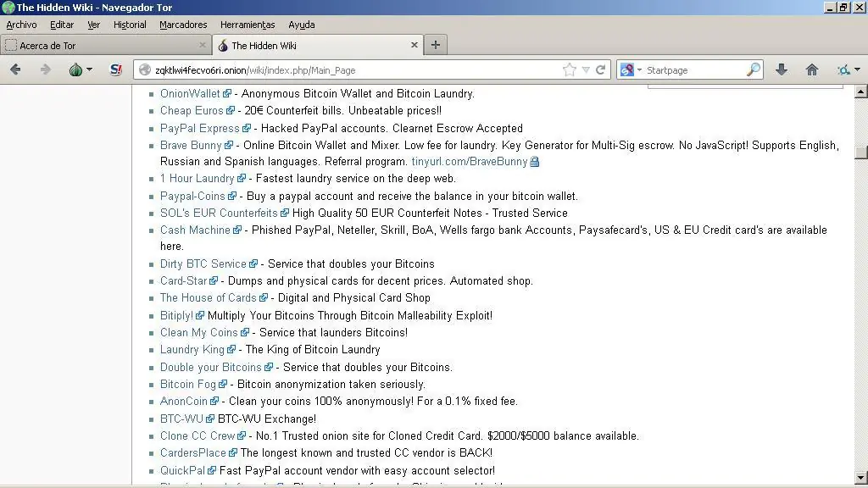Click external-link icon beside OnionWallet

227,93
